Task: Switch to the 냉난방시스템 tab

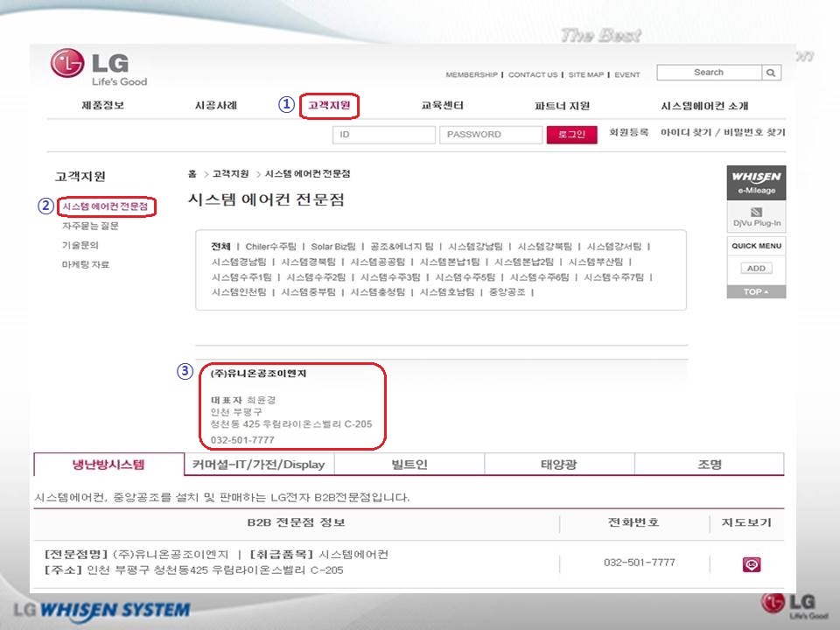Action: point(108,465)
